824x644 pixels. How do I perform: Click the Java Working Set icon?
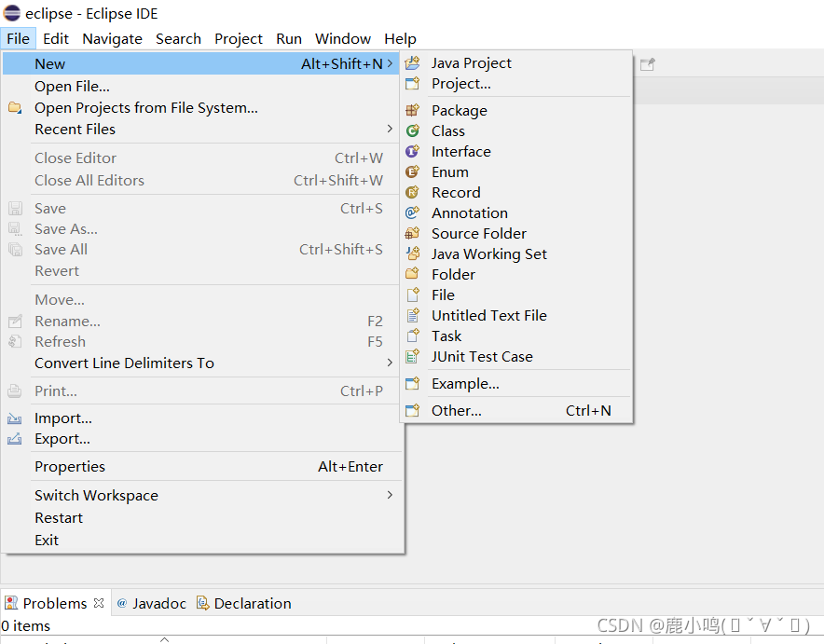pyautogui.click(x=413, y=253)
